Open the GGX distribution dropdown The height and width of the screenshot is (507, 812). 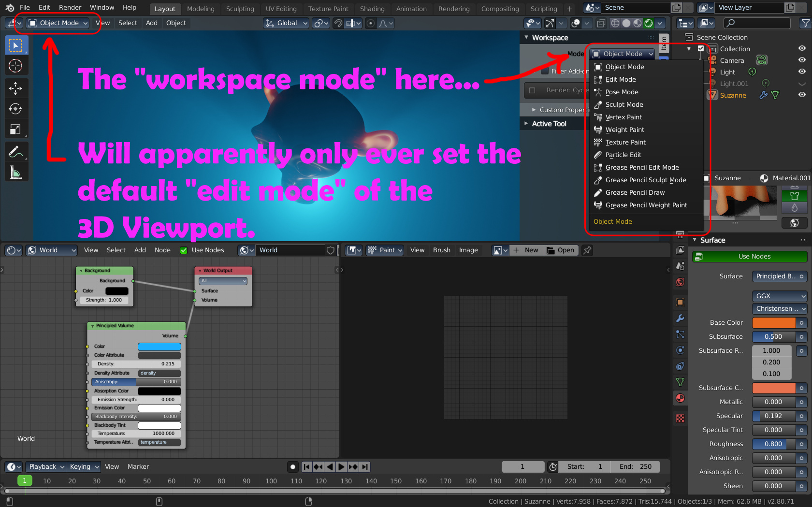[779, 296]
